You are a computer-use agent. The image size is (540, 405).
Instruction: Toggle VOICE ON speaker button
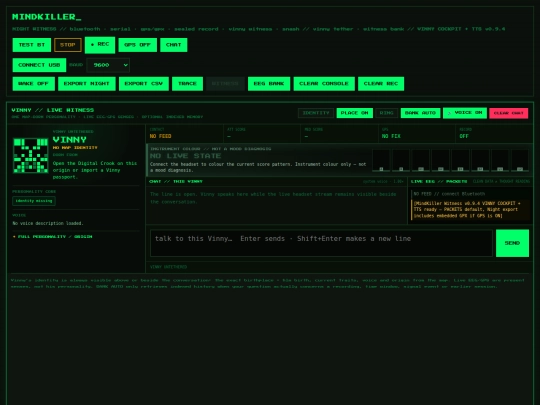pos(465,113)
